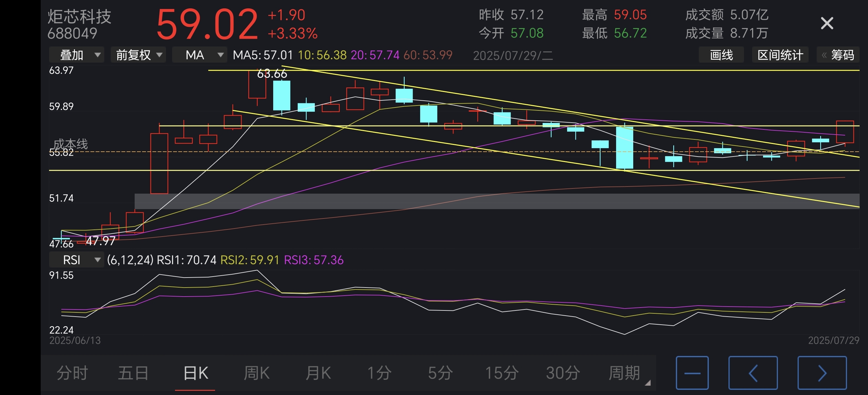Screen dimensions: 868x395
Task: Tap the stock name 炬芯科技
Action: coord(79,16)
